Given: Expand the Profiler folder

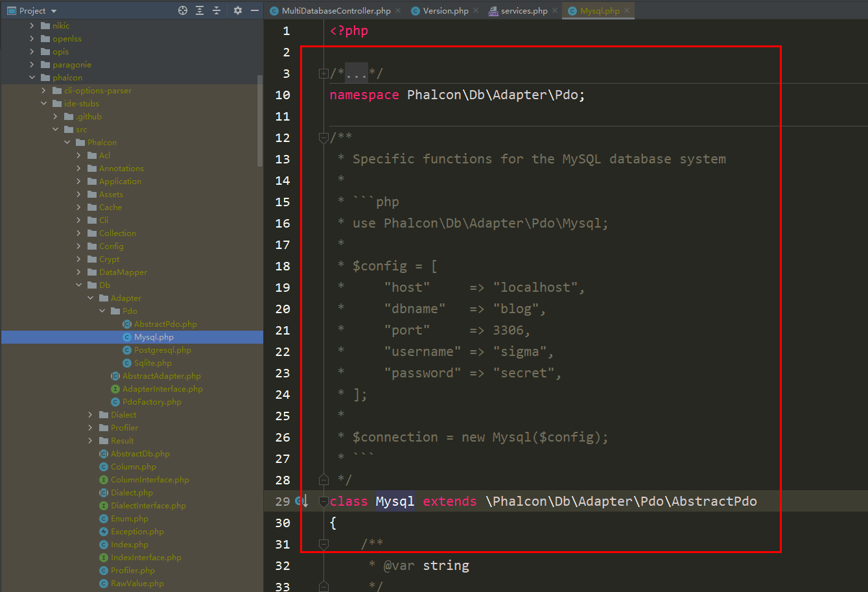Looking at the screenshot, I should 91,428.
